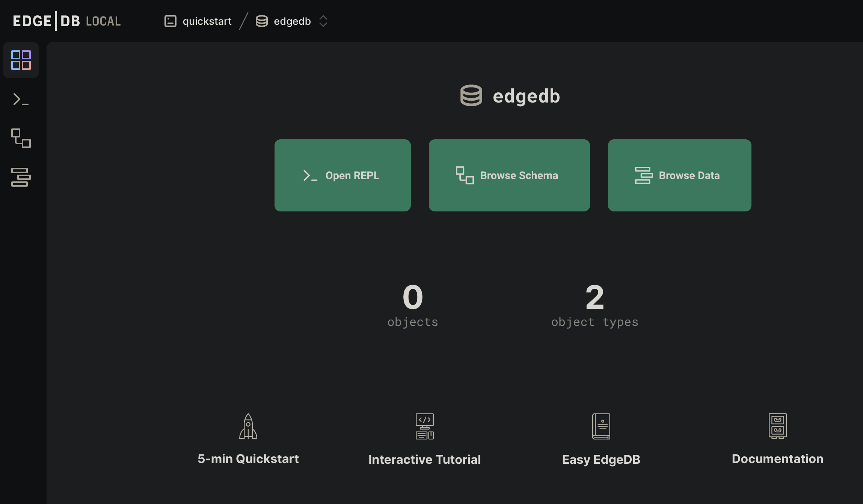Viewport: 863px width, 504px height.
Task: Open Documentation link
Action: [777, 459]
